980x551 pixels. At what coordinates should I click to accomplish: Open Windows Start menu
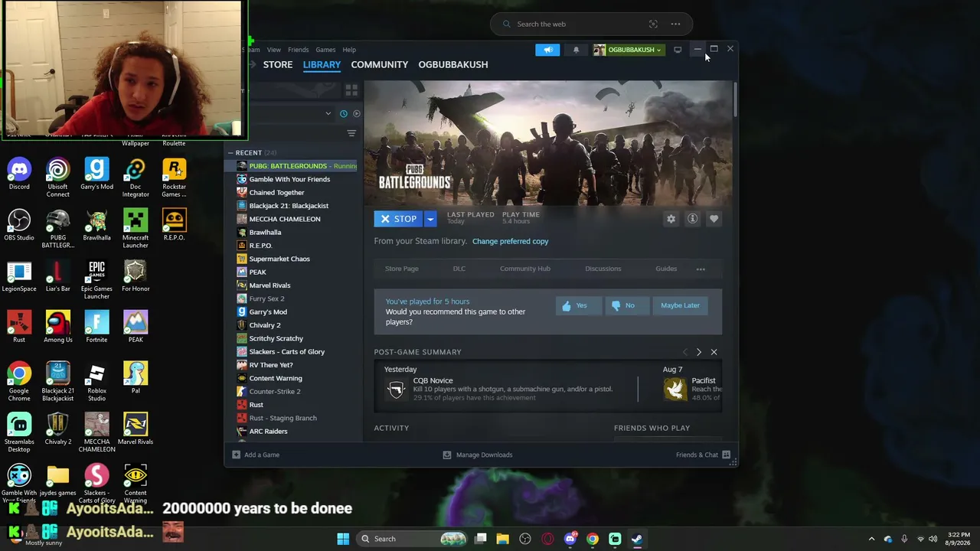tap(343, 539)
